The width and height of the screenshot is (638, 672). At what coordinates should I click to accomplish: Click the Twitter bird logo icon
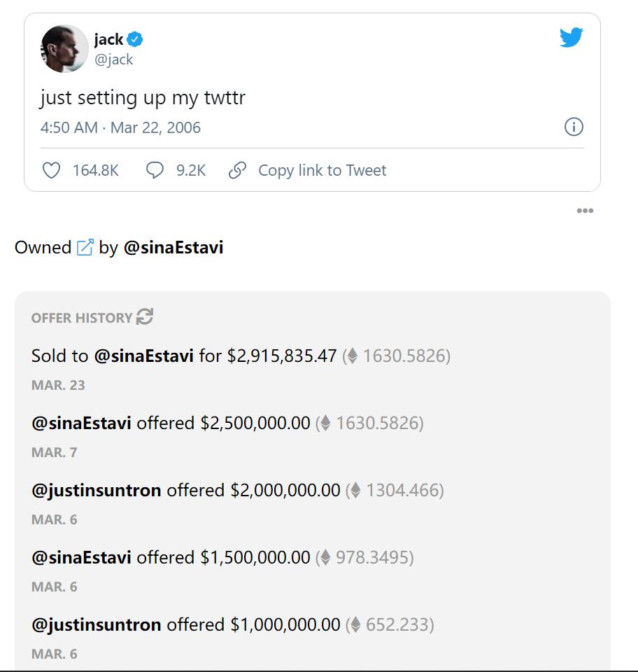pyautogui.click(x=571, y=37)
